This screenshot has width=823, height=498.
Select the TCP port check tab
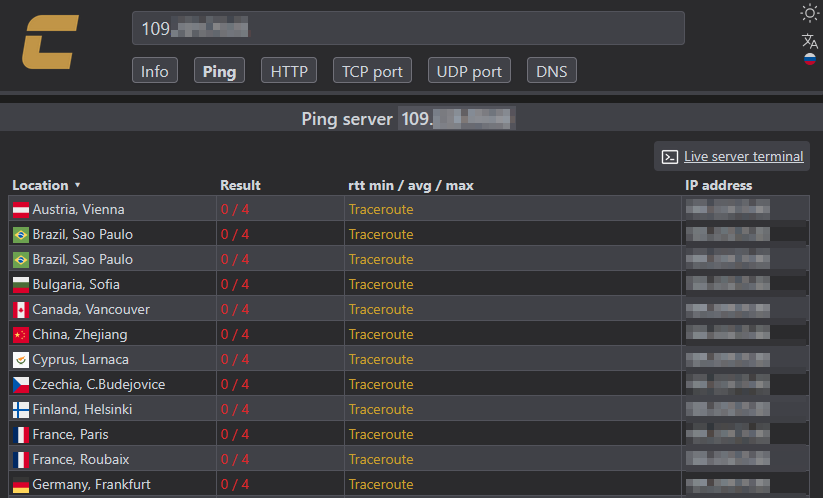click(372, 71)
